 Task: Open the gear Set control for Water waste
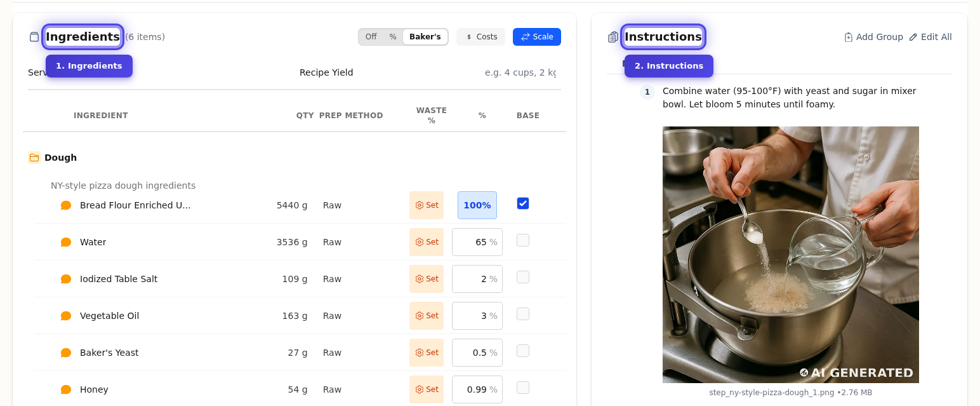pos(426,241)
